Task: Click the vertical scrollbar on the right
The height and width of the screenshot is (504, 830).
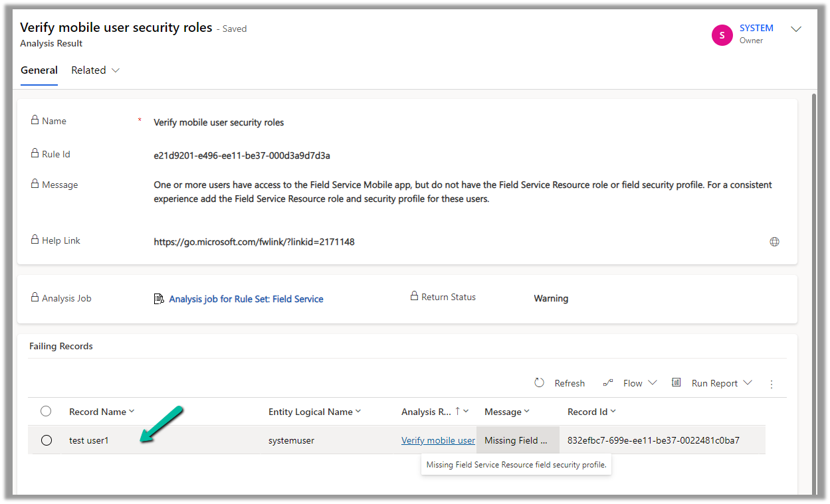Action: point(815,266)
